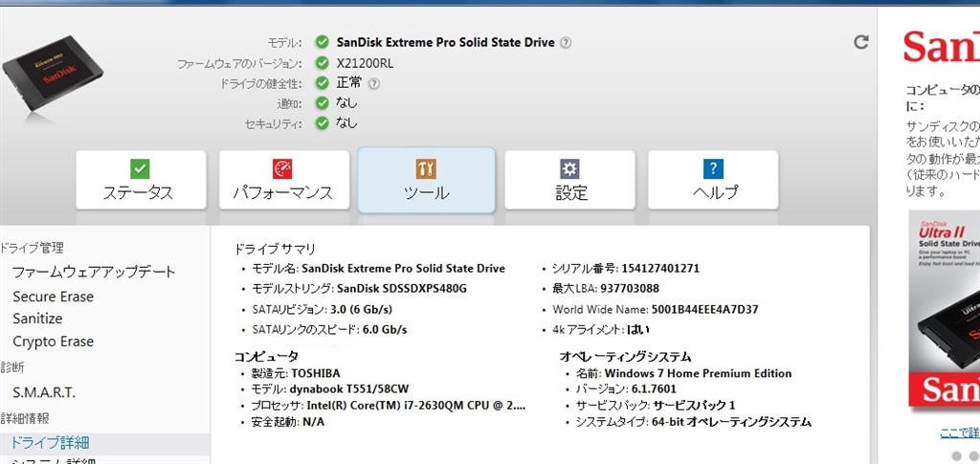Click the 診断 section heading
Image resolution: width=980 pixels, height=464 pixels.
point(12,367)
